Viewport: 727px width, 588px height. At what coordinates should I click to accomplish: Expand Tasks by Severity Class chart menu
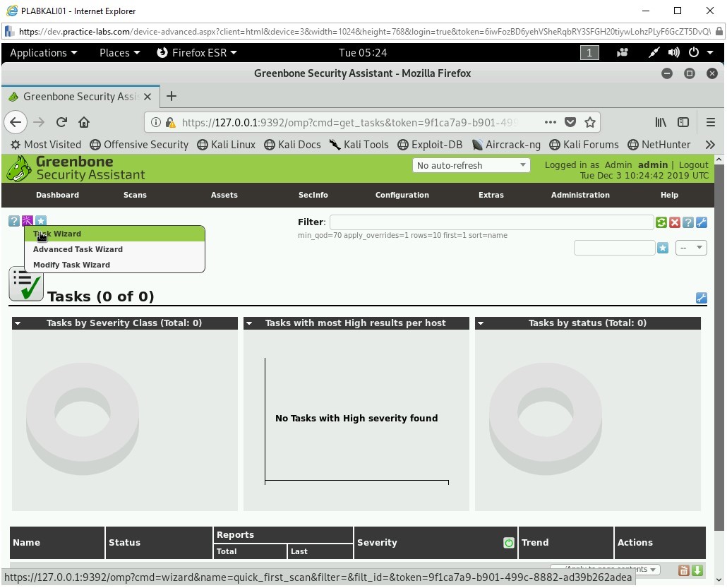tap(18, 323)
